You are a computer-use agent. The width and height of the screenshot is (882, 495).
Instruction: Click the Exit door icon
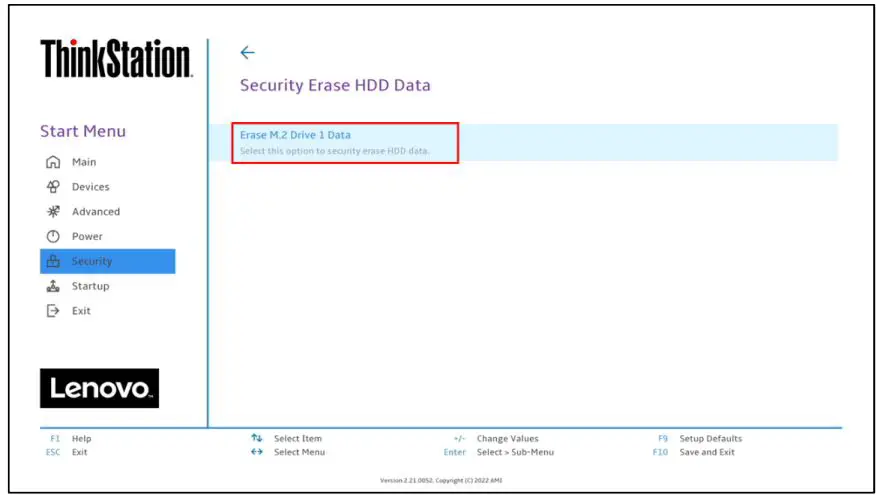tap(53, 310)
